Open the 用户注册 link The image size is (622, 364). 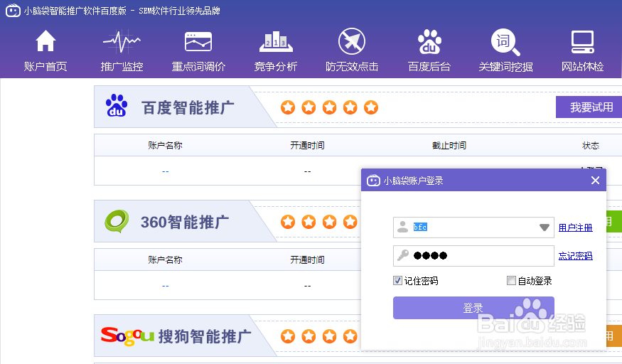[575, 227]
